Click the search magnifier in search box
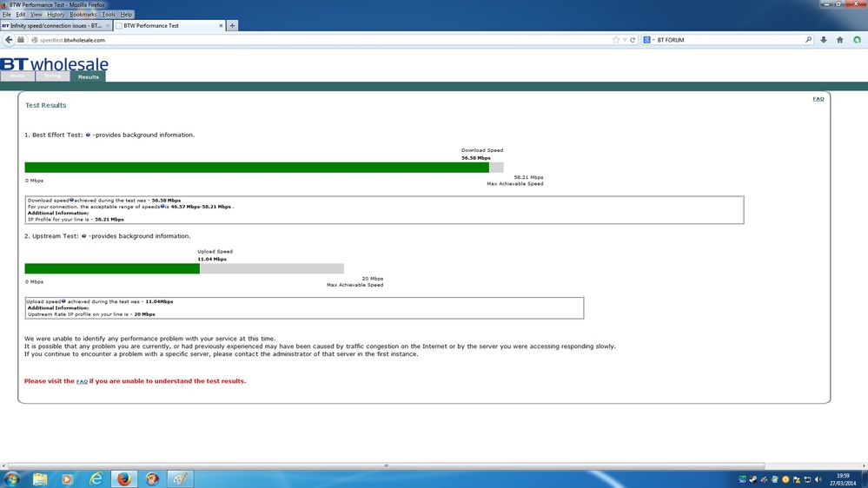This screenshot has width=868, height=488. [808, 40]
